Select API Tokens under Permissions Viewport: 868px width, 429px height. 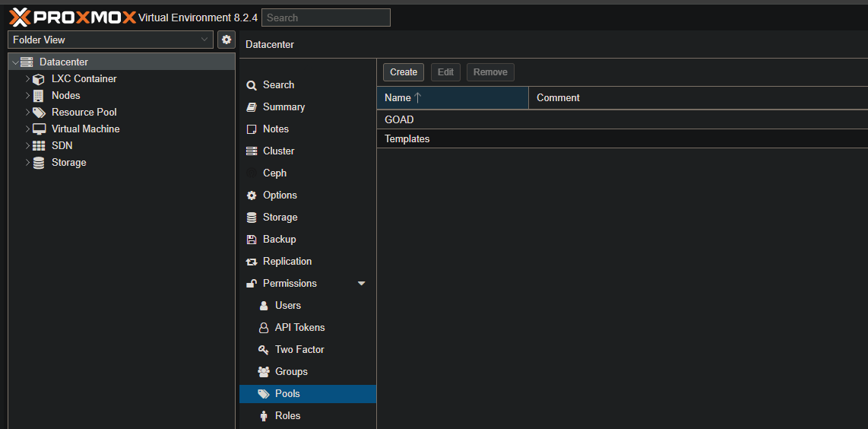(x=299, y=328)
